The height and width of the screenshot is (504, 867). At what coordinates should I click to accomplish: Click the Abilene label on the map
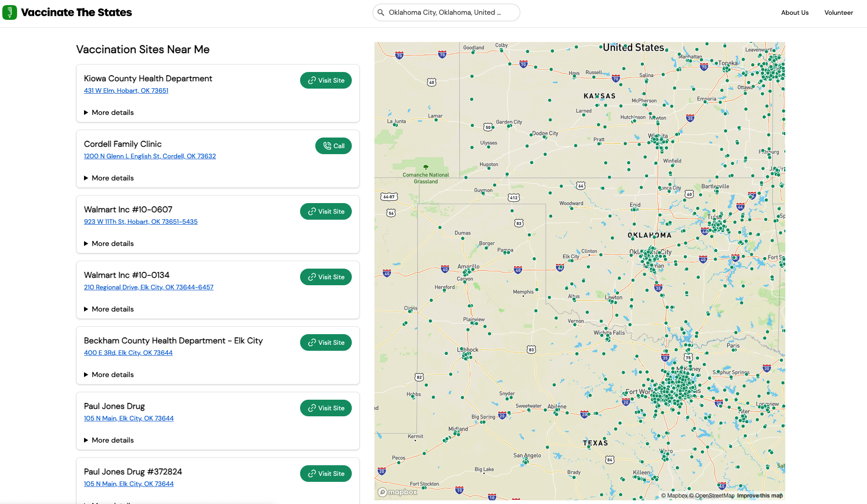pyautogui.click(x=557, y=407)
